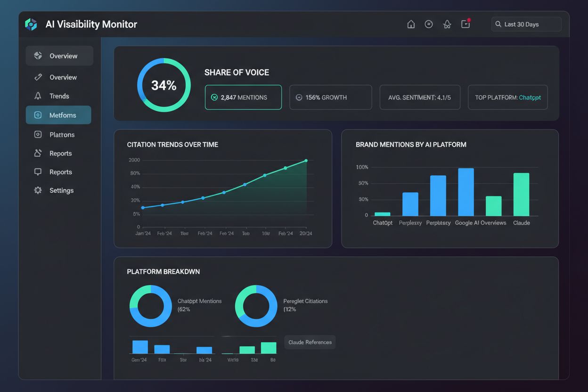Open the highlighted Overview navigation item
This screenshot has height=392, width=588.
[x=59, y=56]
